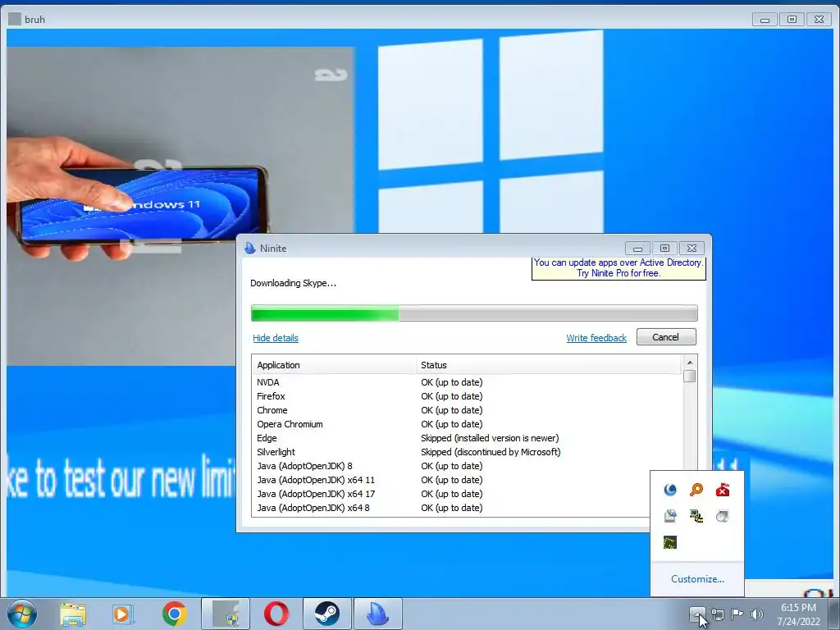
Task: Click the Skype download progress bar
Action: click(474, 313)
